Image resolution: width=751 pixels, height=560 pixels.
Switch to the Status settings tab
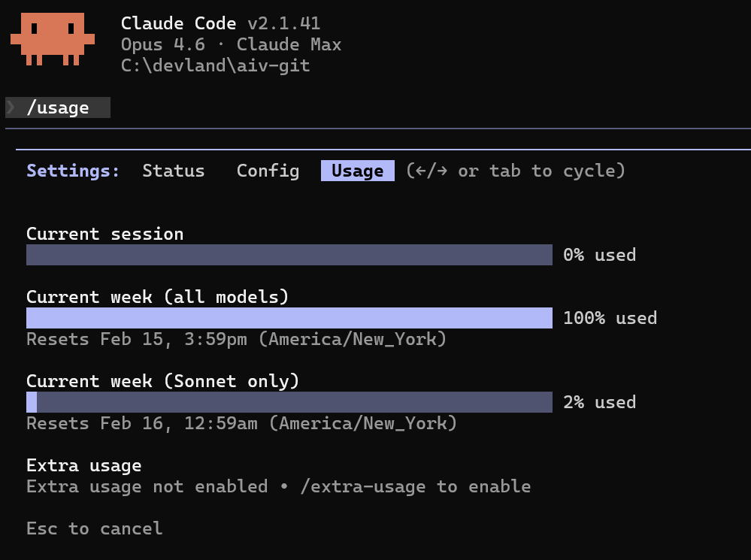tap(174, 171)
